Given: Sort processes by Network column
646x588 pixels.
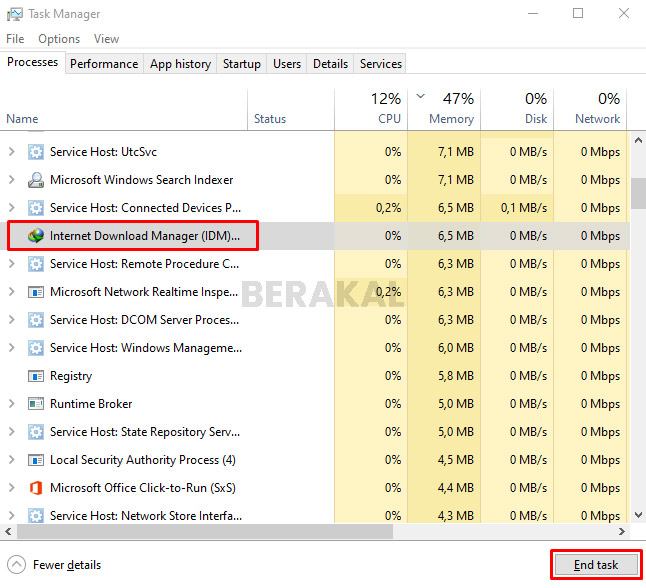Looking at the screenshot, I should (x=590, y=110).
